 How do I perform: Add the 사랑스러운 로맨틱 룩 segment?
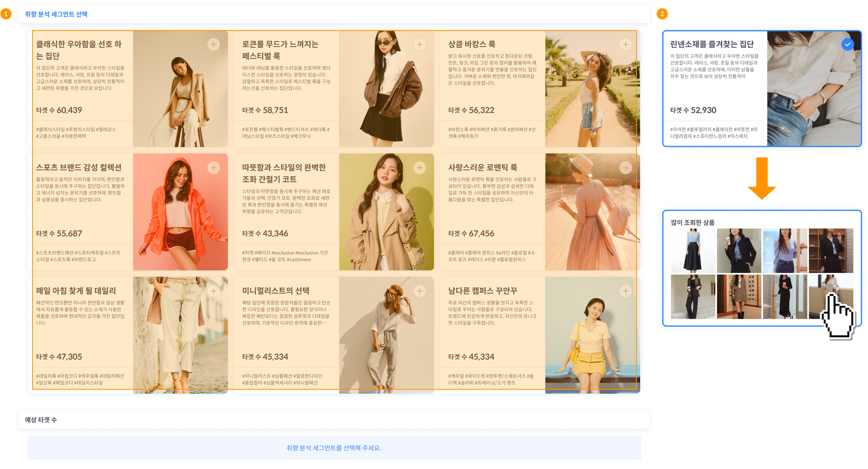(626, 168)
